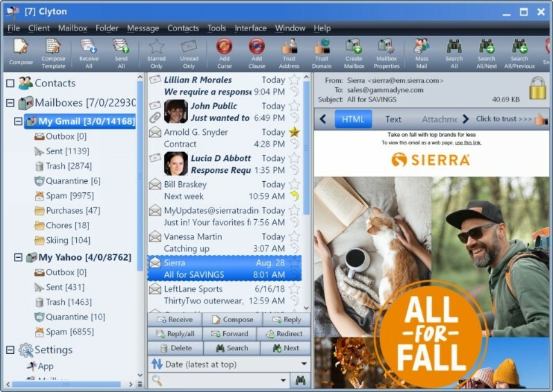The image size is (553, 392).
Task: Star the Lillian R Morales message
Action: (x=294, y=80)
